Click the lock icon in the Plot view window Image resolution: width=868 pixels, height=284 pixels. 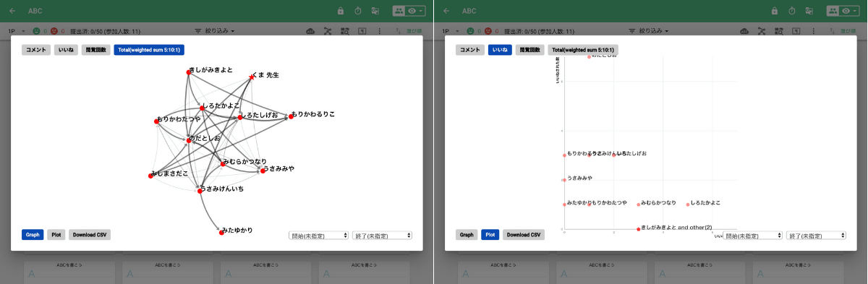pyautogui.click(x=775, y=11)
